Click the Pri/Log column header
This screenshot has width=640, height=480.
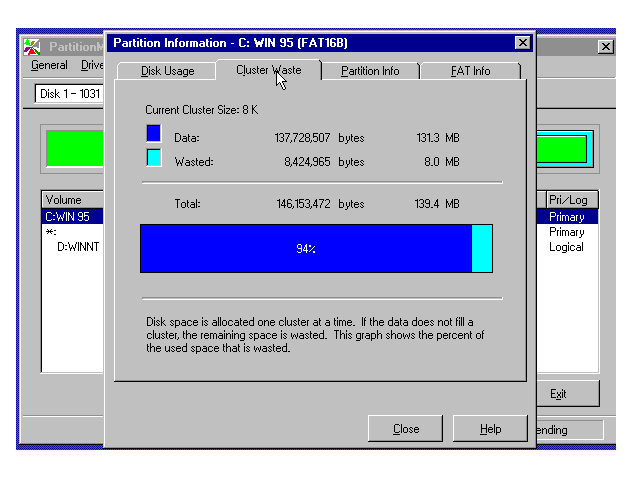(x=572, y=200)
